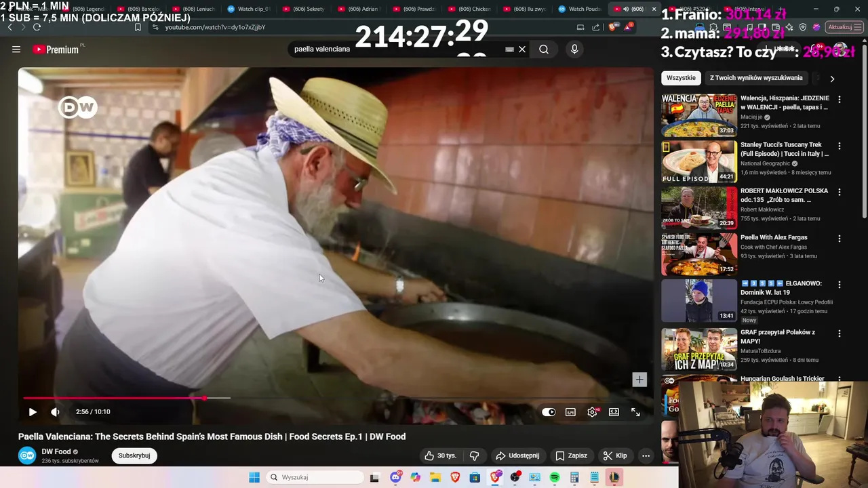The height and width of the screenshot is (488, 868).
Task: Click the plus overlay button on video
Action: tap(639, 380)
